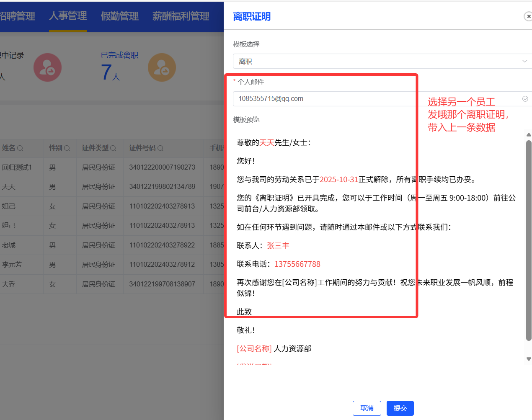Image resolution: width=532 pixels, height=420 pixels.
Task: Click the scroll-down arrow of the preview
Action: point(529,359)
